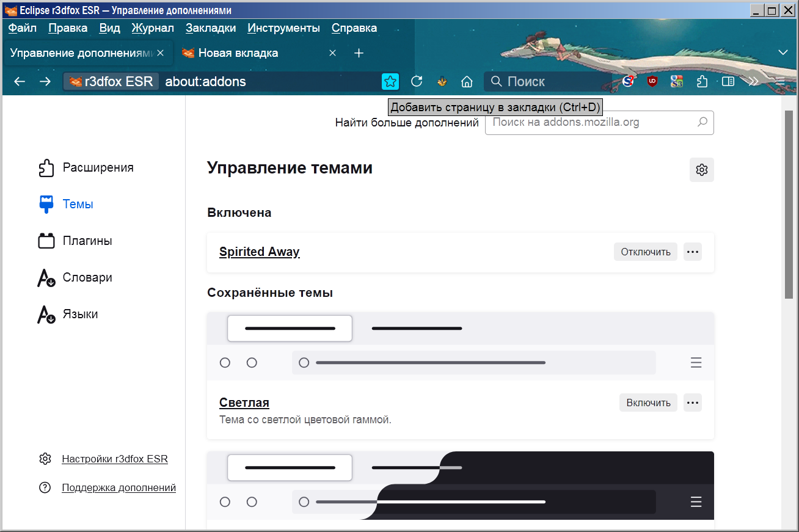Screen dimensions: 799x532
Task: Open Языки category in sidebar
Action: click(68, 314)
